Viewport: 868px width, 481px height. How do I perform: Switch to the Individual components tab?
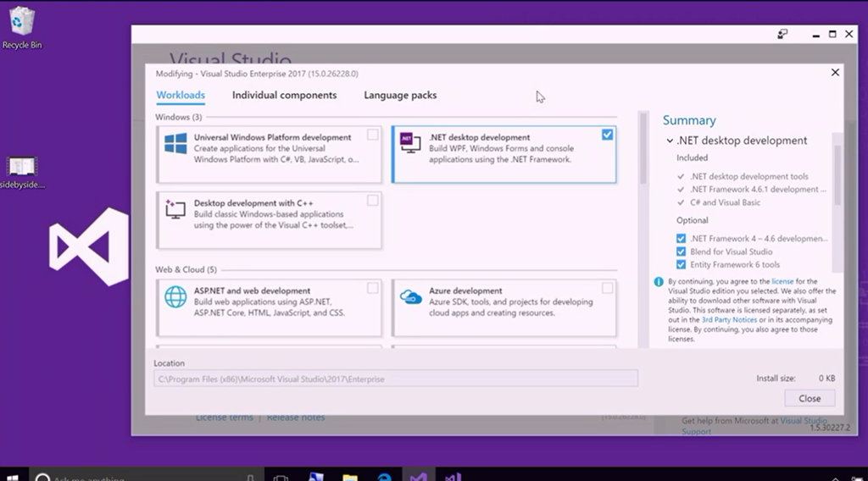[284, 96]
